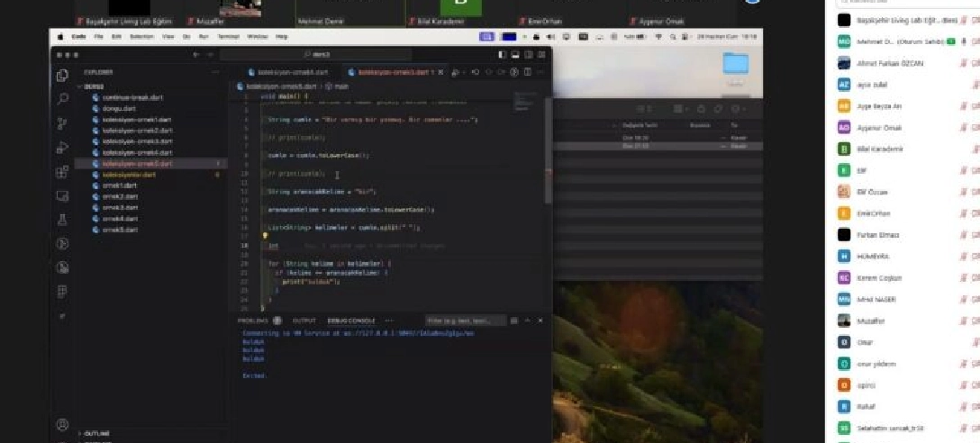
Task: Open the Apple menu
Action: (x=60, y=37)
